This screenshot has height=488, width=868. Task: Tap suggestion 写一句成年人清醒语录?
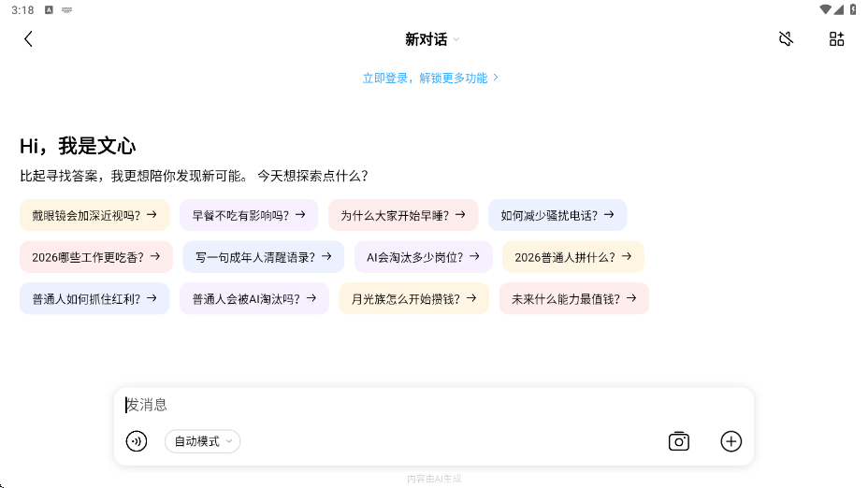click(x=264, y=257)
